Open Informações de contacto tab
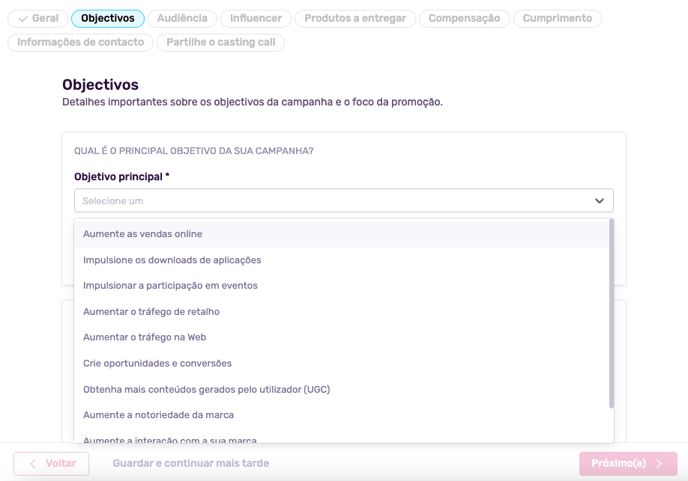Viewport: 688px width, 481px height. pyautogui.click(x=80, y=42)
